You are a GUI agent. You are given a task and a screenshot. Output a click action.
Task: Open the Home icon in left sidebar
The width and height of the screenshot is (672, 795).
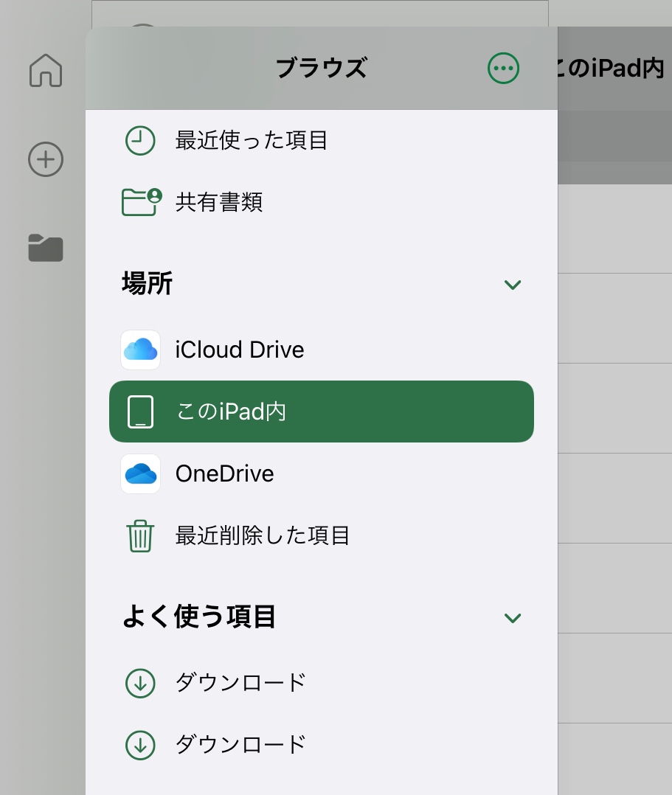pos(46,71)
